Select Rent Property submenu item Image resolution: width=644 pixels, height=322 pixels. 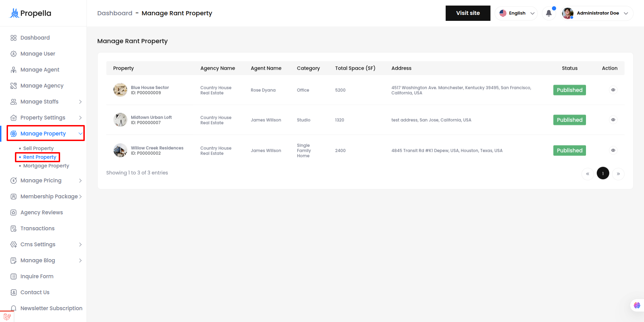pos(40,157)
